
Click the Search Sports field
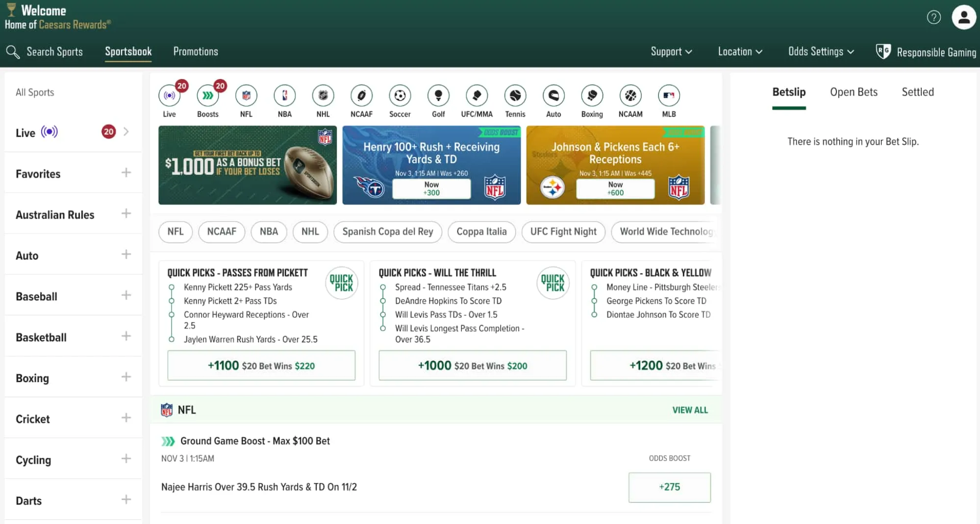[x=54, y=52]
